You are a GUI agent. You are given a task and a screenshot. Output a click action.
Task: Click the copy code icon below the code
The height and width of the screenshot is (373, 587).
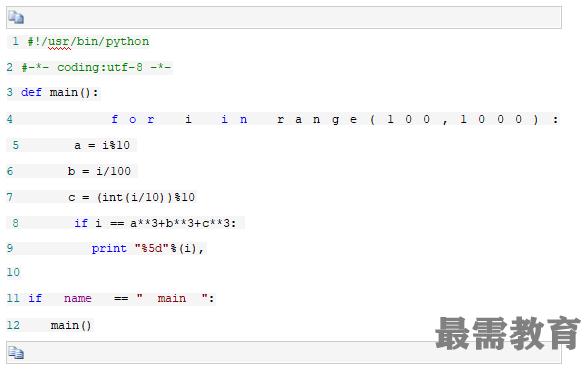click(16, 353)
